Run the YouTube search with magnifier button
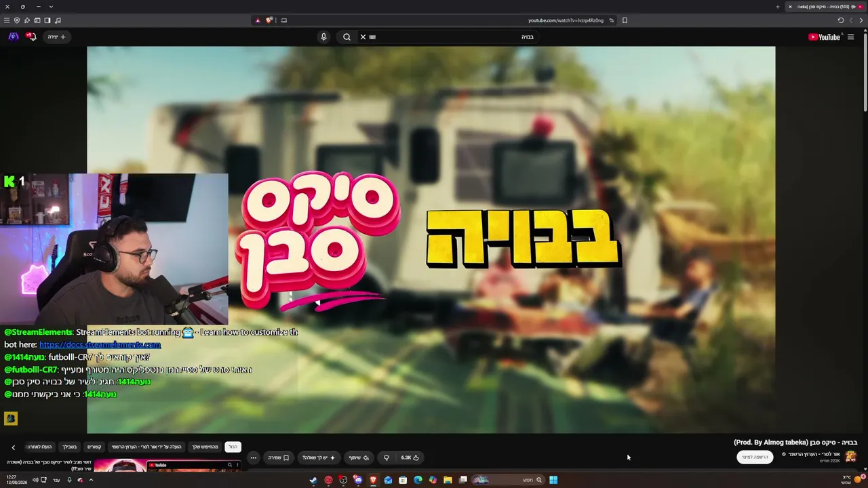 point(347,37)
